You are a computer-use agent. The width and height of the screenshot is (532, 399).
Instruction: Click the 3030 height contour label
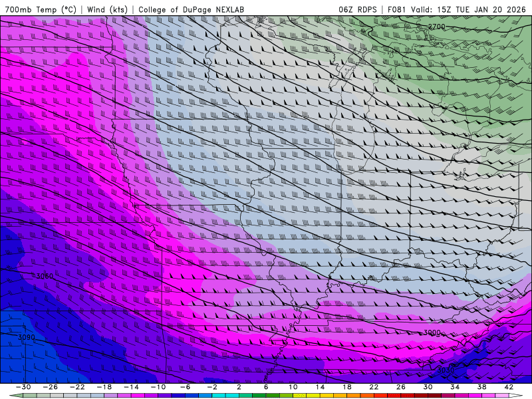[x=446, y=370]
